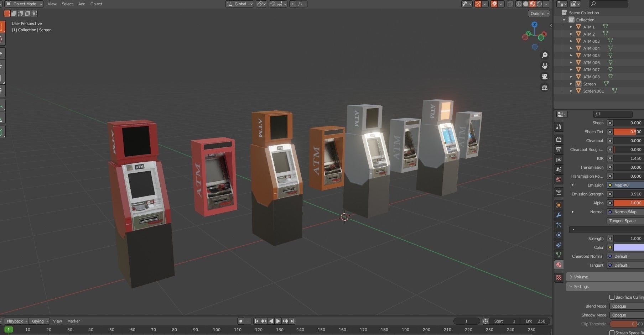
Task: Open the Render properties tab
Action: pyautogui.click(x=559, y=139)
